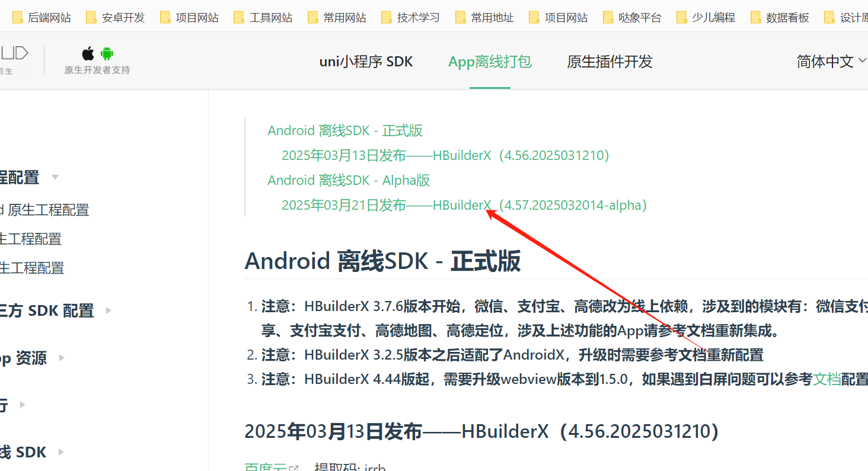Image resolution: width=868 pixels, height=471 pixels.
Task: Open the 数据看板 bookmark folder
Action: (780, 17)
